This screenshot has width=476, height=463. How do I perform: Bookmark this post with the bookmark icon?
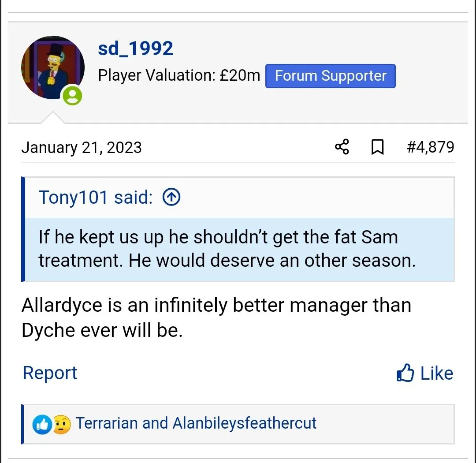[377, 147]
